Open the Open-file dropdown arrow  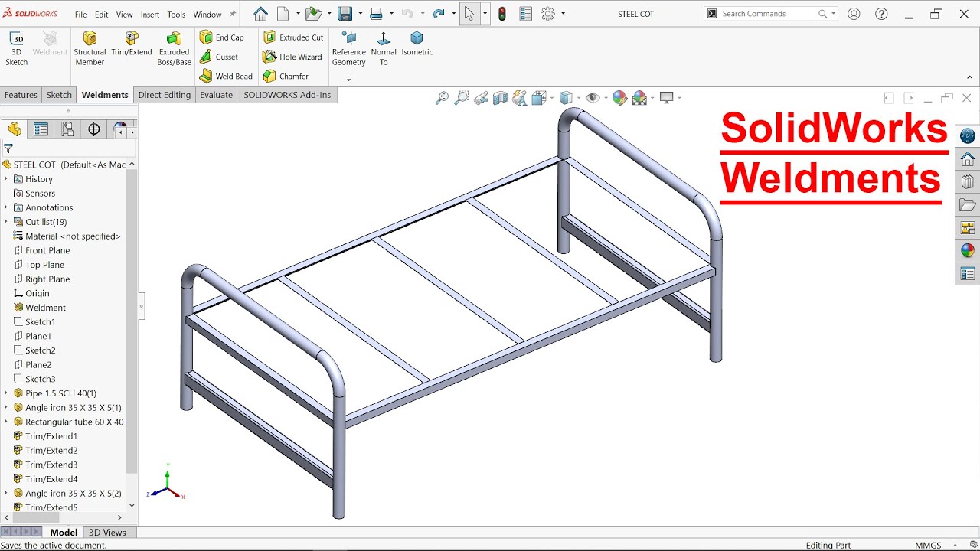(328, 14)
